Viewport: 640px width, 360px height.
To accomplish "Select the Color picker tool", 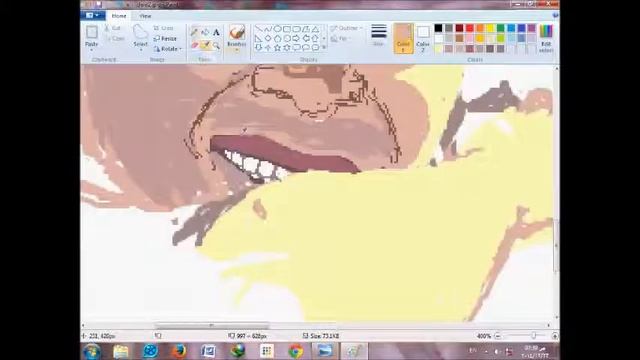I will point(205,45).
